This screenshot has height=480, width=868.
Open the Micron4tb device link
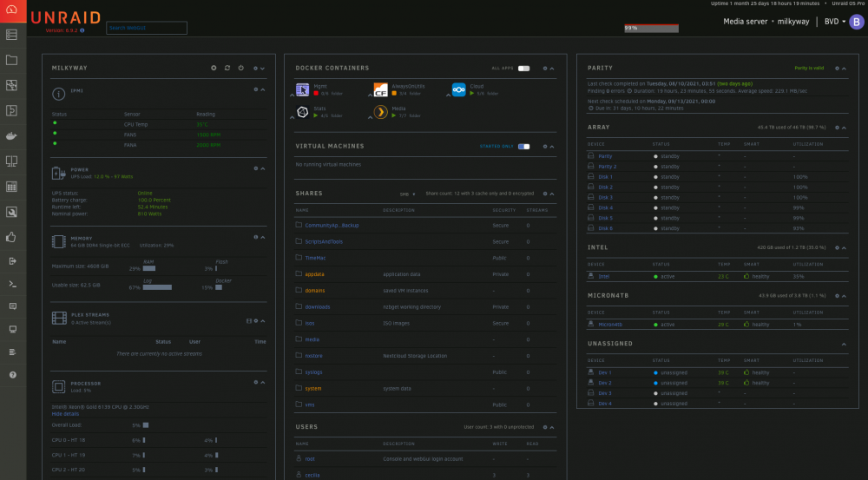click(x=610, y=325)
